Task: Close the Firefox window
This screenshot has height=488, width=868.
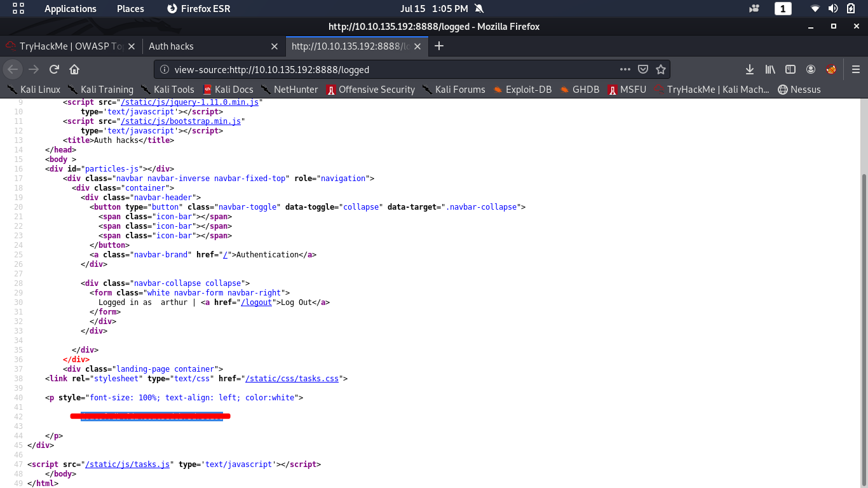Action: (856, 27)
